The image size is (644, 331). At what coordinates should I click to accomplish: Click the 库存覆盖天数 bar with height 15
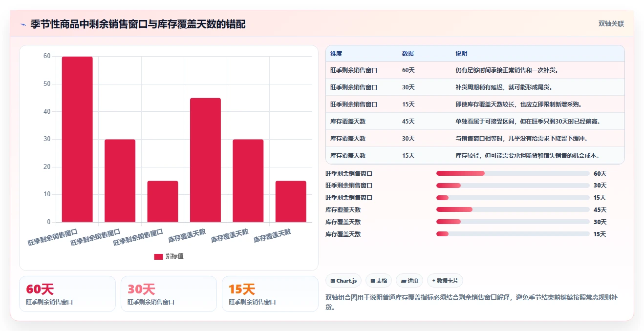click(x=291, y=202)
